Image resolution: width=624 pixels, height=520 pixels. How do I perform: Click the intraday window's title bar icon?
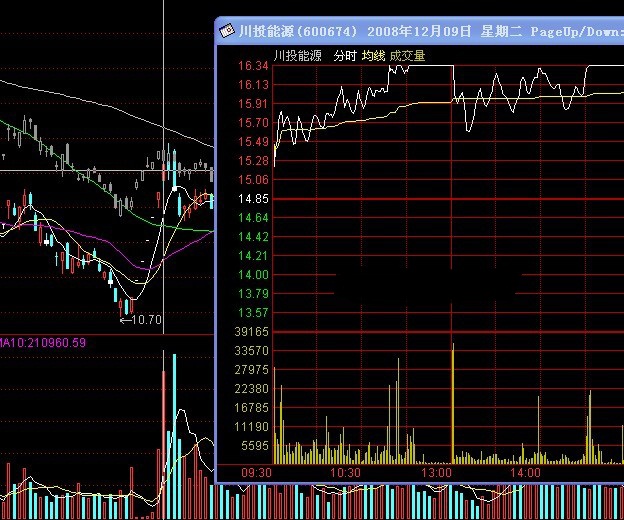227,31
